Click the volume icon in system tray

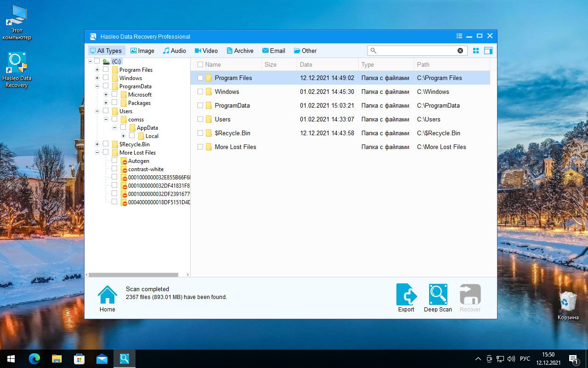click(x=512, y=359)
